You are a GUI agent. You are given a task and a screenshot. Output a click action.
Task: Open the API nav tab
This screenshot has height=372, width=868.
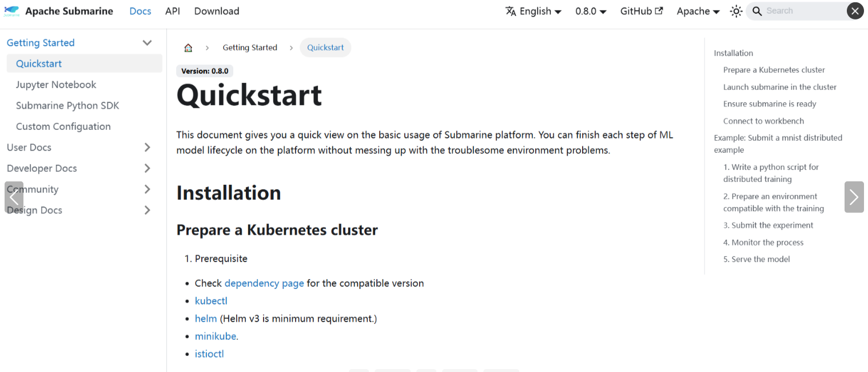coord(173,11)
